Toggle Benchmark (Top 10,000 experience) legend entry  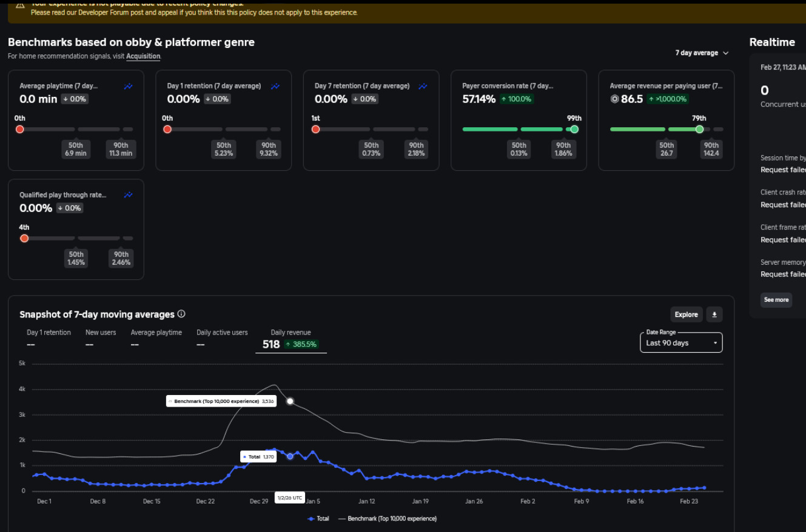[x=387, y=519]
